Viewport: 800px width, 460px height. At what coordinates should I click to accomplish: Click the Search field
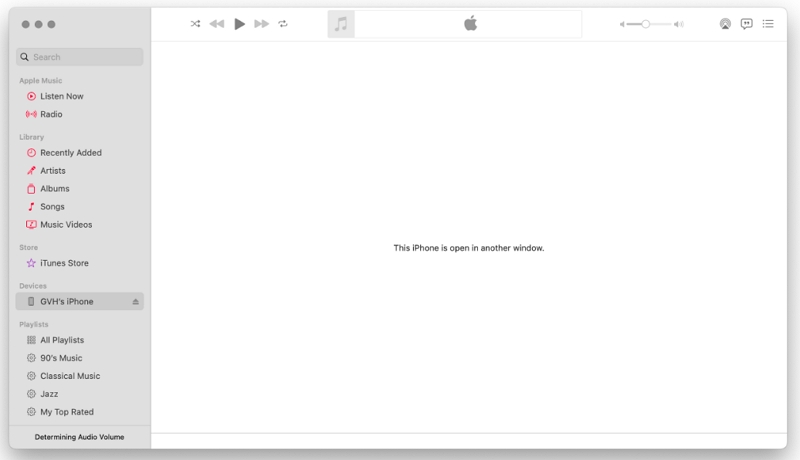(80, 57)
